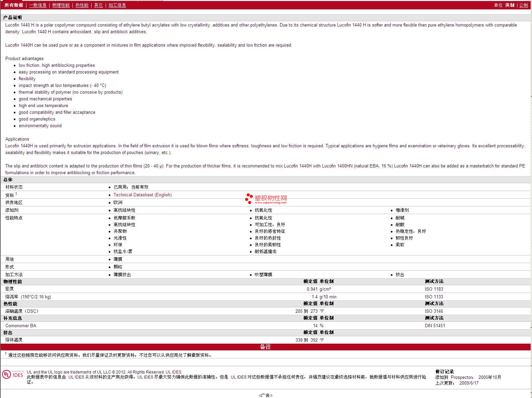Image resolution: width=532 pixels, height=398 pixels.
Task: Click 耐低温撞击 feature entry
Action: (x=266, y=251)
